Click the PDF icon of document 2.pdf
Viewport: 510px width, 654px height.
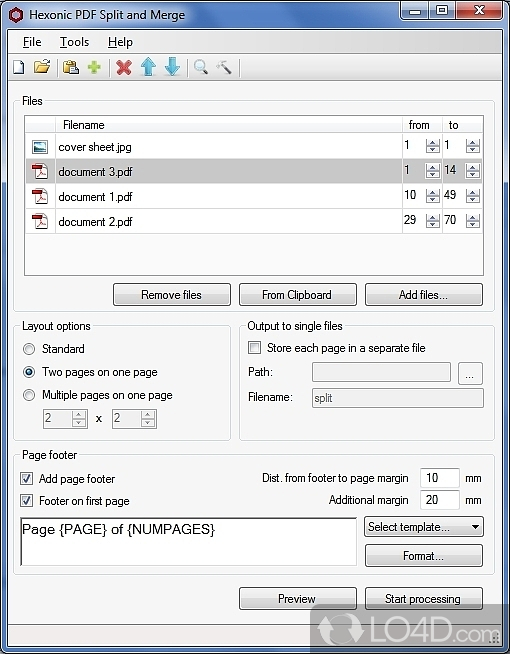tap(40, 221)
